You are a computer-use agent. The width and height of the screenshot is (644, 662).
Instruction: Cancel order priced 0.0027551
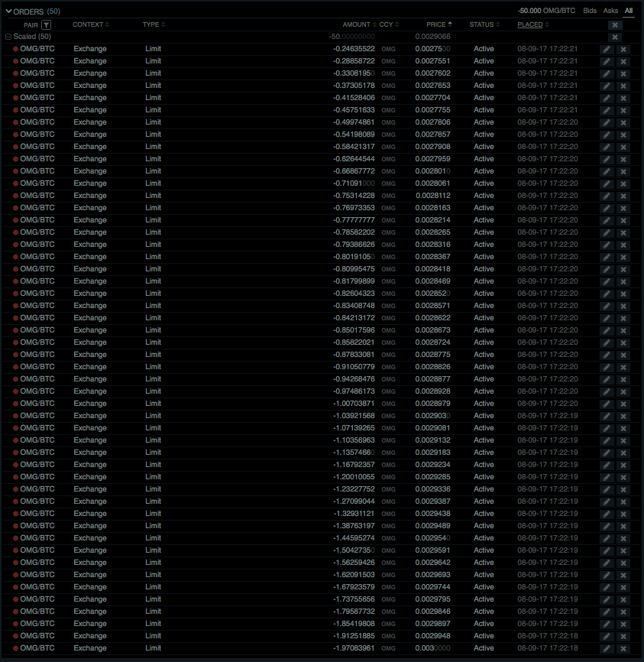coord(623,62)
